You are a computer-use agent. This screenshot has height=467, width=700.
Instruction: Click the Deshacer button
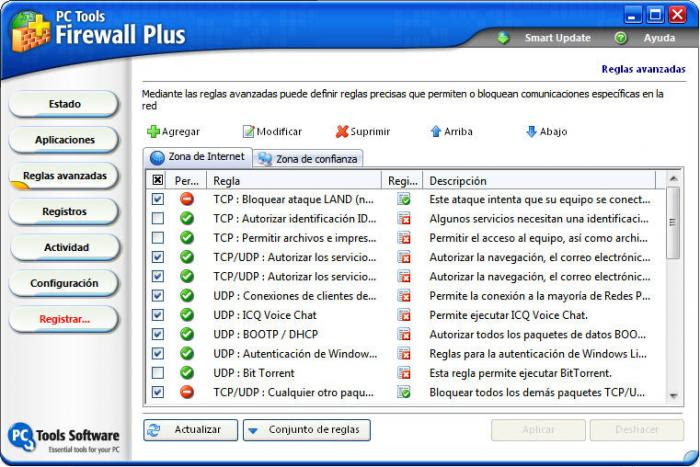pos(637,430)
